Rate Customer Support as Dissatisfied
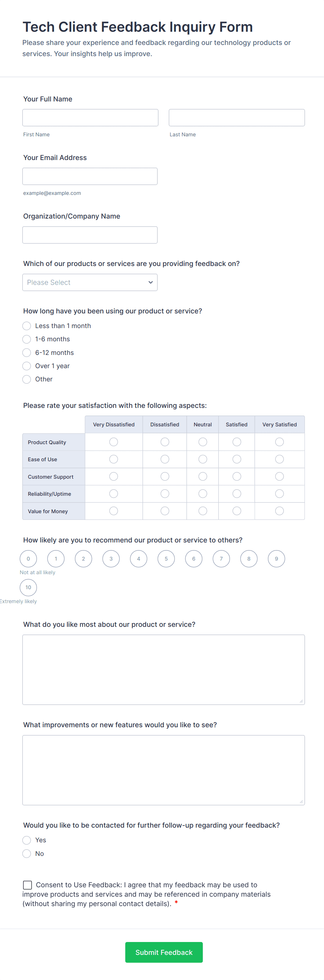 (165, 476)
